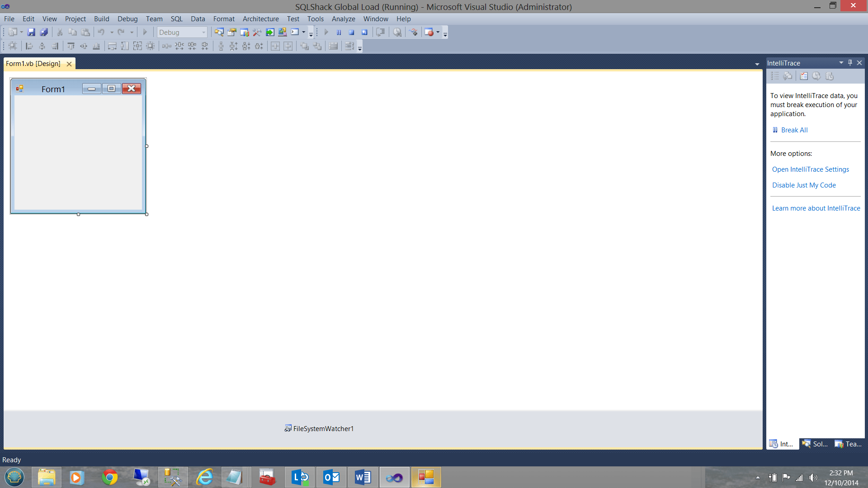Image resolution: width=868 pixels, height=488 pixels.
Task: Click the Stop Debugging square icon
Action: point(351,32)
